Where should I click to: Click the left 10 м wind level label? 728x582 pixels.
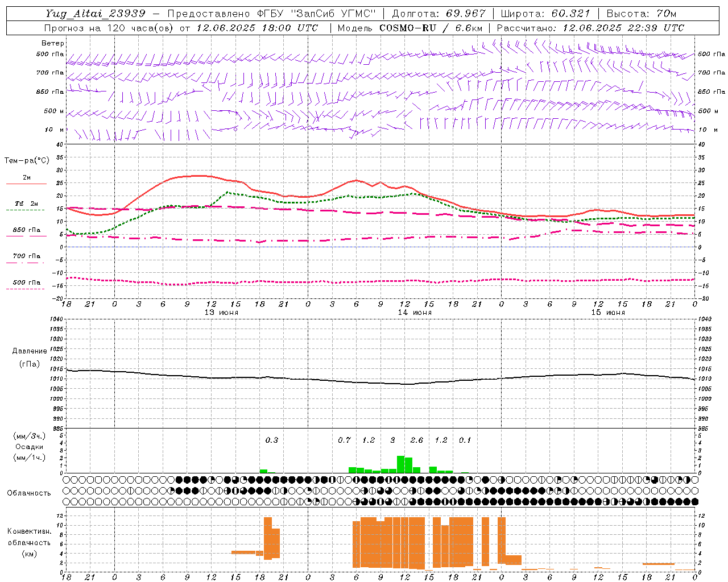(x=55, y=130)
